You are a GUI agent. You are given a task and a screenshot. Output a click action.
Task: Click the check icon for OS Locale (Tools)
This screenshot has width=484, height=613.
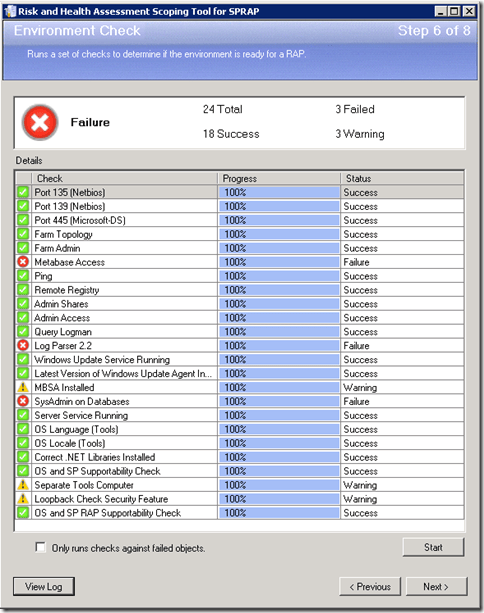(x=23, y=443)
